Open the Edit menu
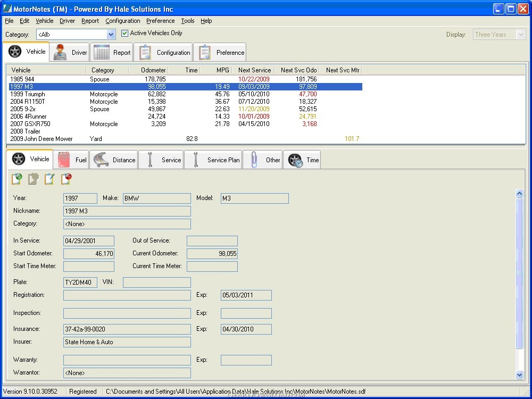 click(x=24, y=21)
